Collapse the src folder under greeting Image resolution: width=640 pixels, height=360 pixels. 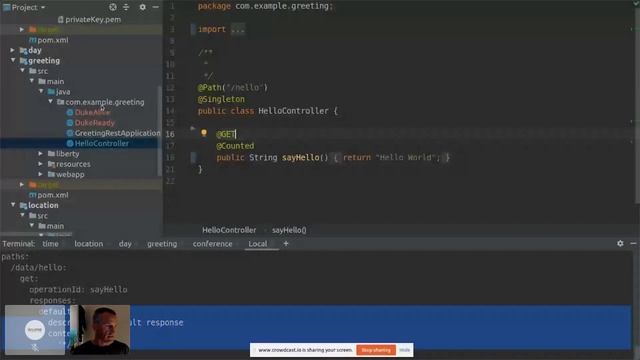point(22,71)
